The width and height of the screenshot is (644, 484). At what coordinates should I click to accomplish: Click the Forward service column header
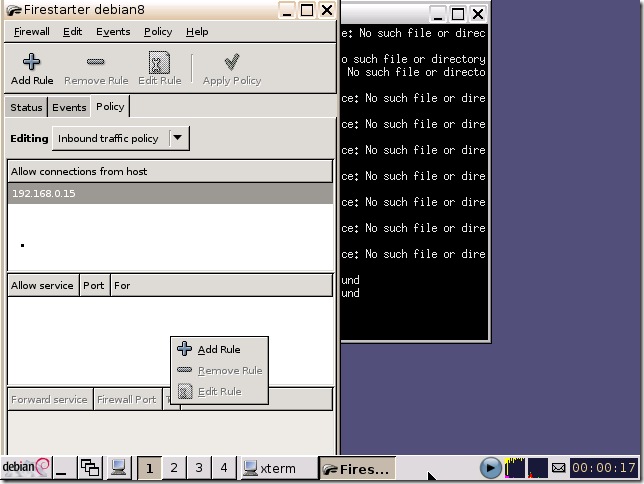tap(51, 399)
